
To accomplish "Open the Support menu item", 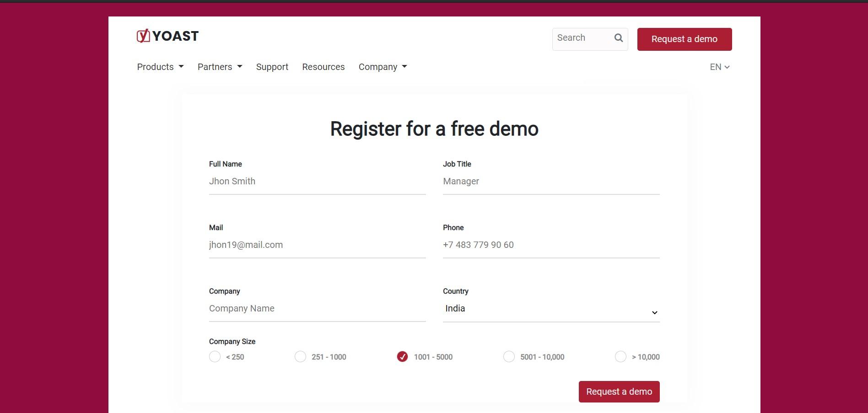I will [272, 66].
